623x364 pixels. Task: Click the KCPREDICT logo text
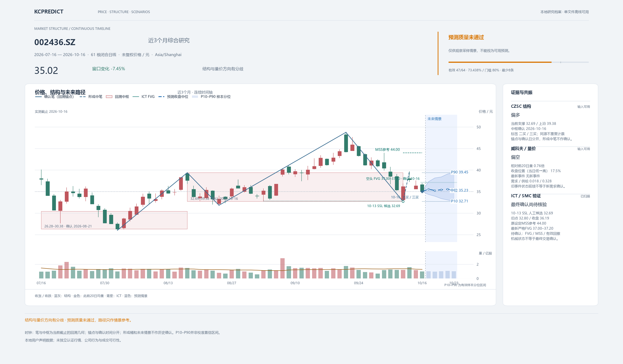tap(49, 12)
